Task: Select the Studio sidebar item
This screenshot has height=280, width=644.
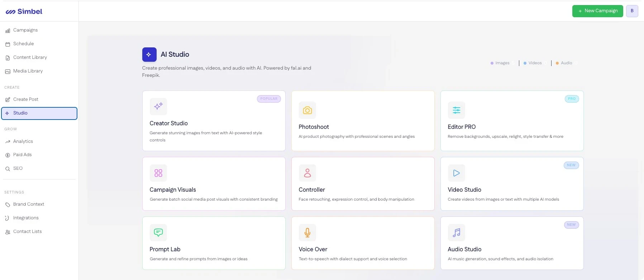Action: click(39, 113)
